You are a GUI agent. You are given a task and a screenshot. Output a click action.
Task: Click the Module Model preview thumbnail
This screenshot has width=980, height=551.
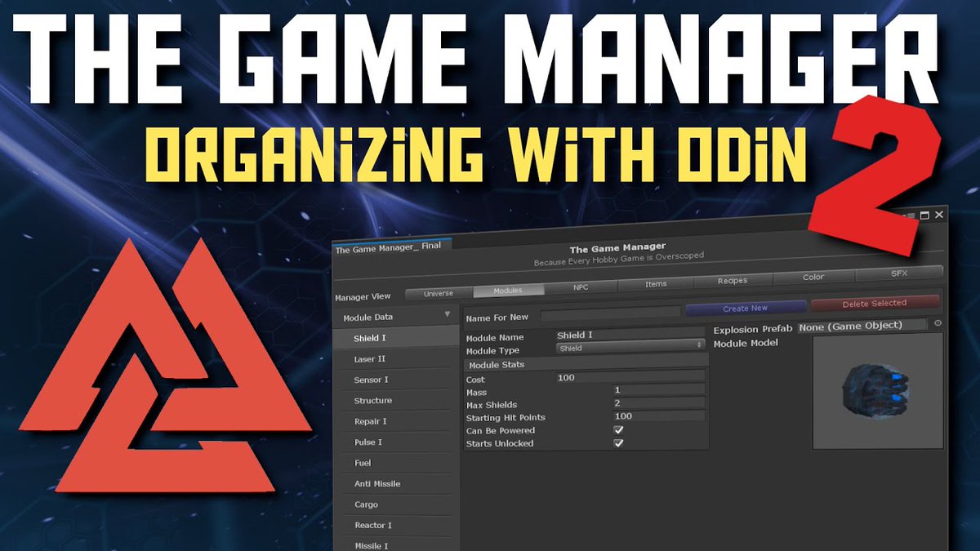tap(877, 392)
